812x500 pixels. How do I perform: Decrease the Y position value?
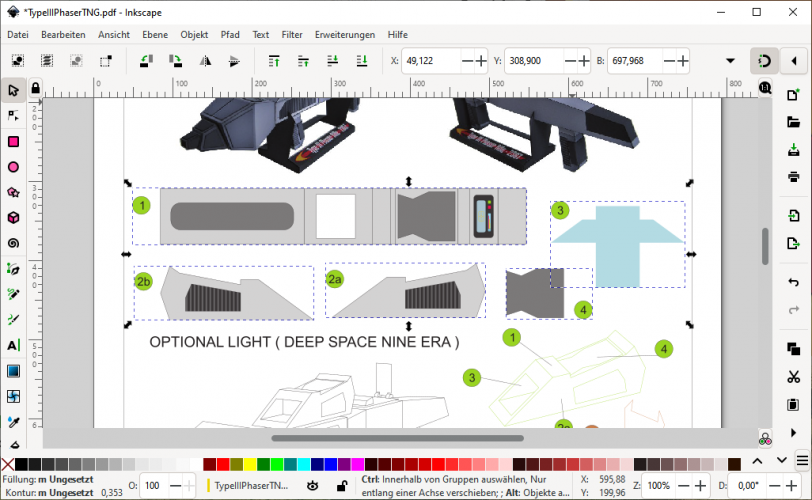pyautogui.click(x=570, y=61)
